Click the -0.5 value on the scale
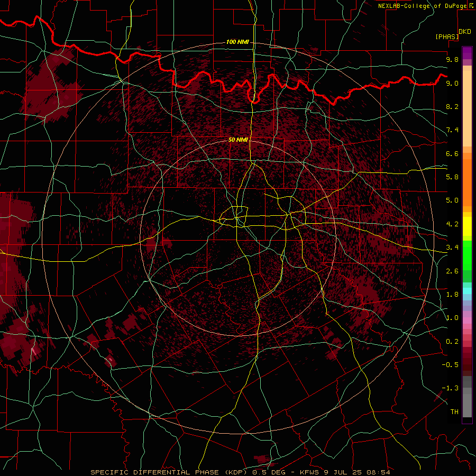Image resolution: width=476 pixels, height=476 pixels. (450, 365)
